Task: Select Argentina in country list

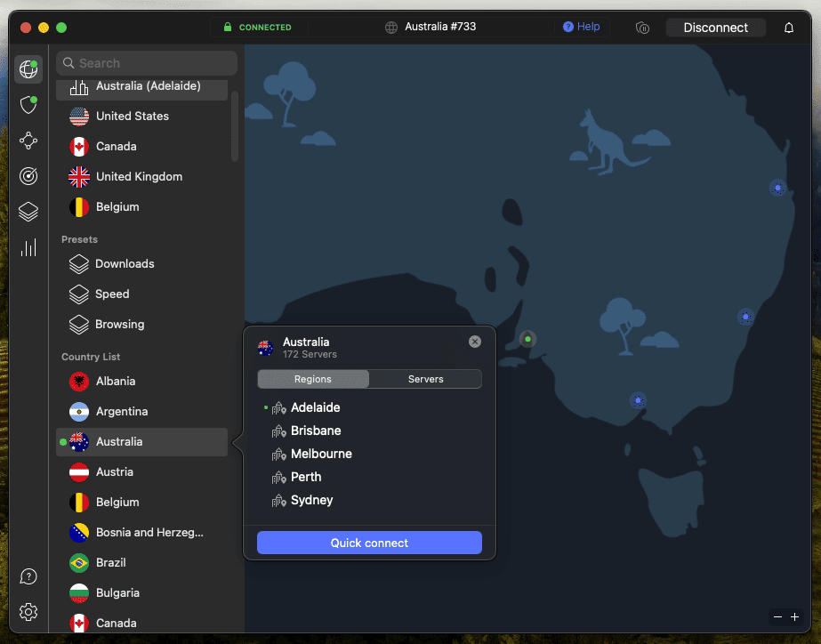Action: click(x=142, y=412)
